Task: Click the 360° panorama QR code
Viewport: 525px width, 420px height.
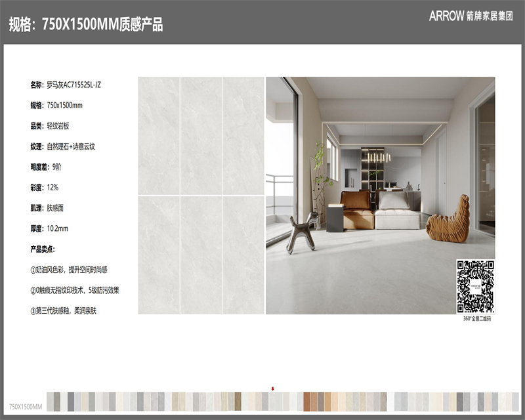Action: click(x=475, y=287)
